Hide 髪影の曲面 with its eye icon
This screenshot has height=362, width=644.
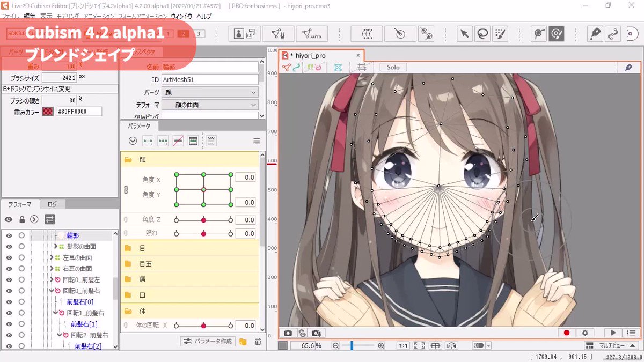(9, 246)
